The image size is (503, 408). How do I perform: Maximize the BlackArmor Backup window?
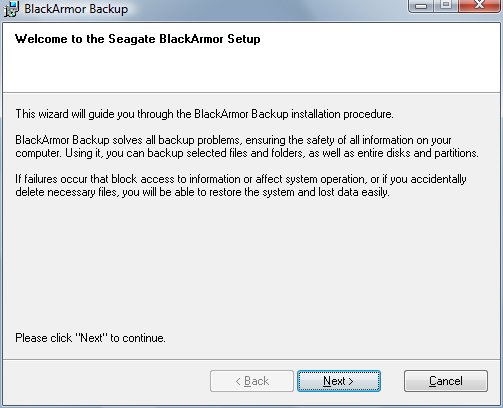(446, 5)
